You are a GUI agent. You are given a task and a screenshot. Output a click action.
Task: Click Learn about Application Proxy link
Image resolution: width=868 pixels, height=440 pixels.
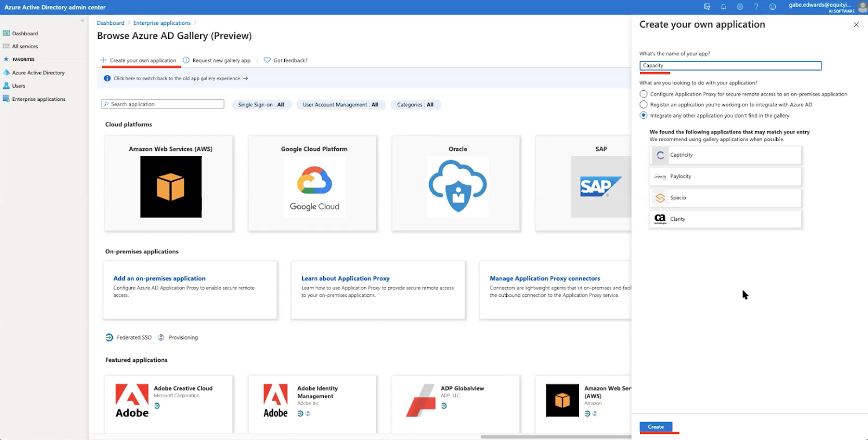(x=346, y=278)
